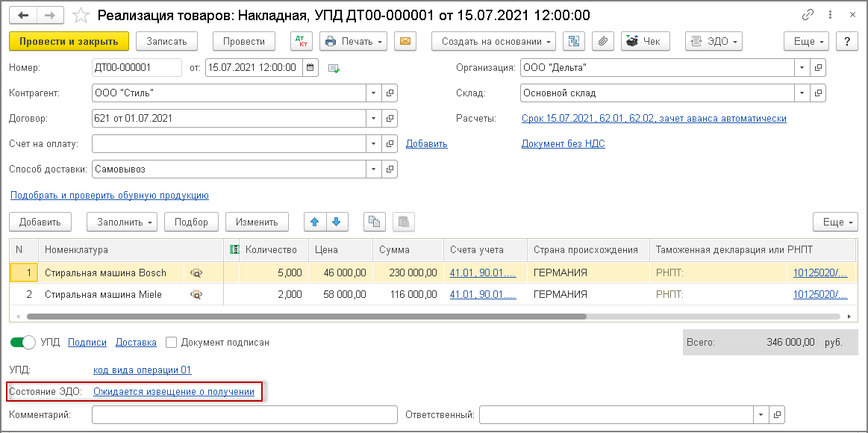Viewport: 868px width, 433px height.
Task: Click Провести и закрыть button
Action: point(69,41)
